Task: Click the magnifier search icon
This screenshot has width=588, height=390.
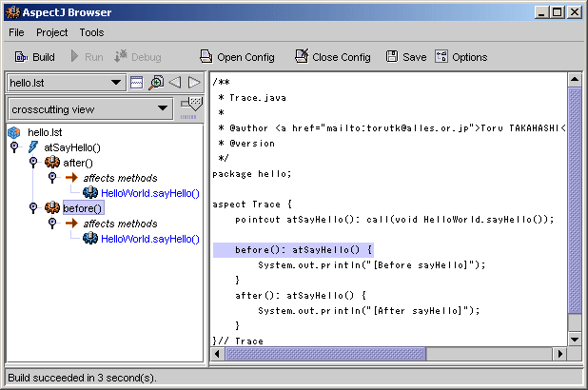Action: click(x=156, y=83)
